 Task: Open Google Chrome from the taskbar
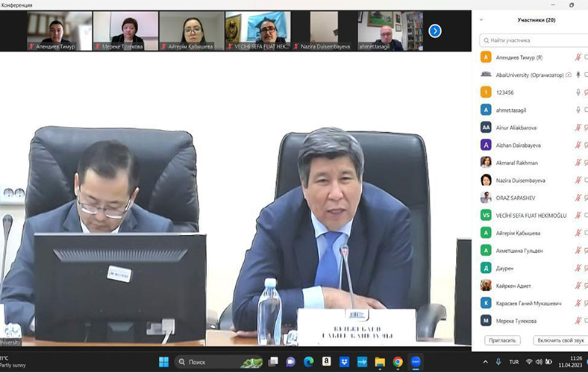coord(398,362)
